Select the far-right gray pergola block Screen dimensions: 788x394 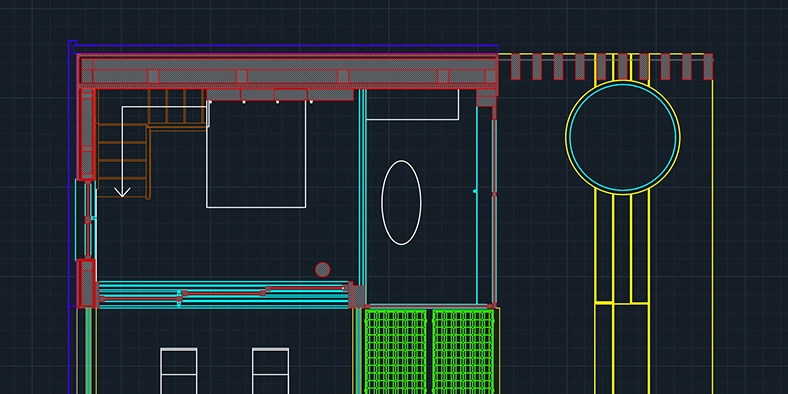708,66
